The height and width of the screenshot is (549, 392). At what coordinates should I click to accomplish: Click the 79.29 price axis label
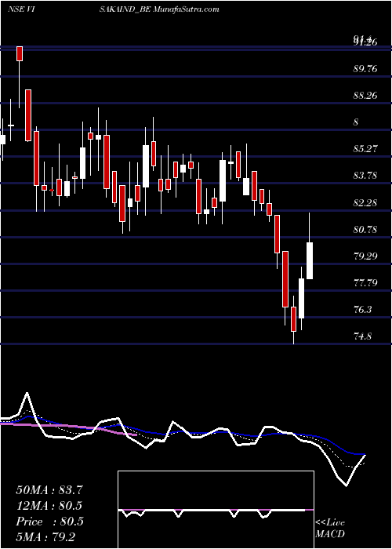pyautogui.click(x=365, y=256)
